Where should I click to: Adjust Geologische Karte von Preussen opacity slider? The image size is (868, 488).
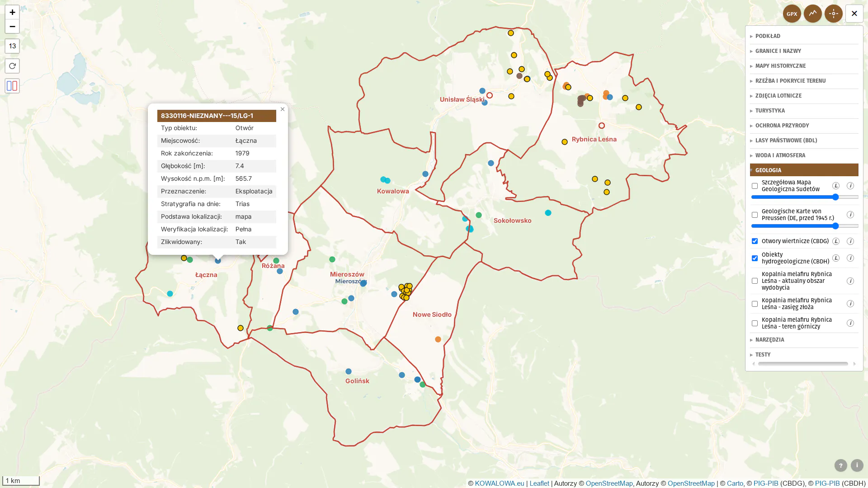(805, 226)
